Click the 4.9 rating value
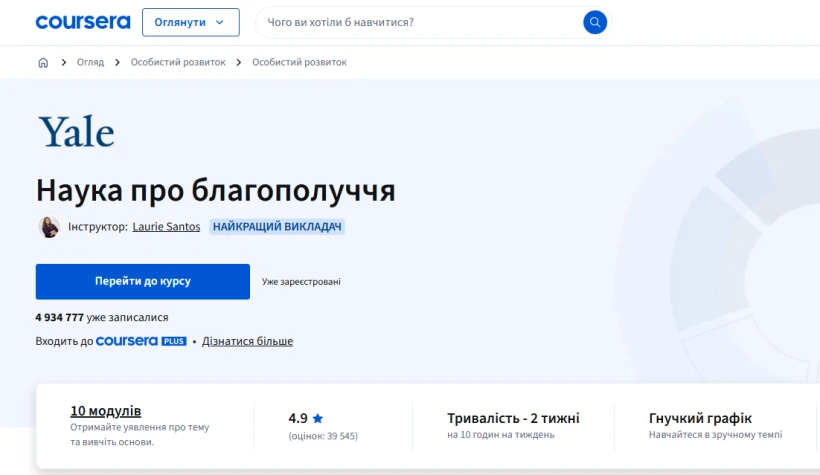 point(298,419)
